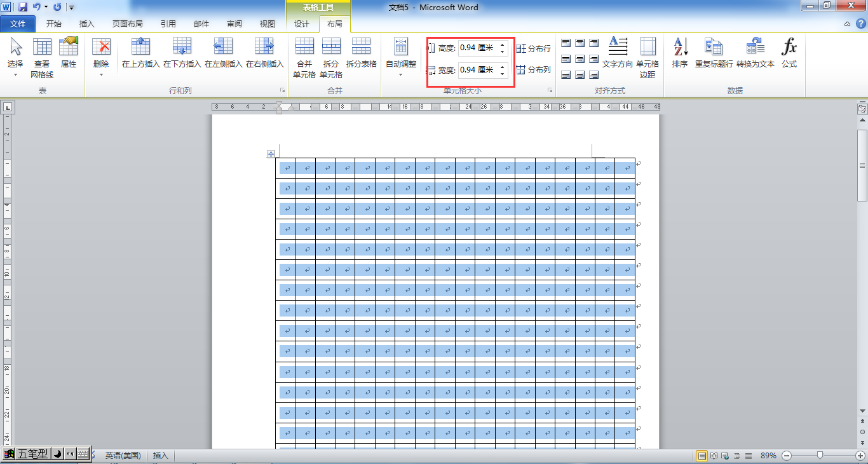Click the zoom slider handle
868x464 pixels.
pyautogui.click(x=820, y=455)
